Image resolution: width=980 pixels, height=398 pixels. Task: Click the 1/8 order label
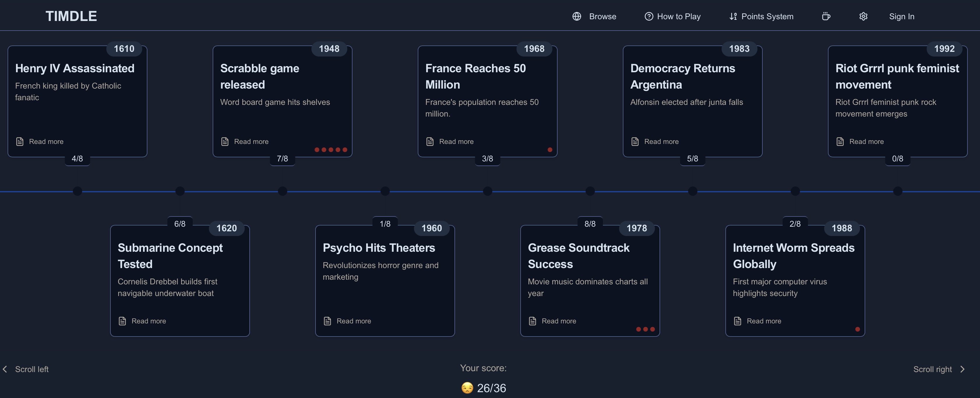(x=385, y=224)
